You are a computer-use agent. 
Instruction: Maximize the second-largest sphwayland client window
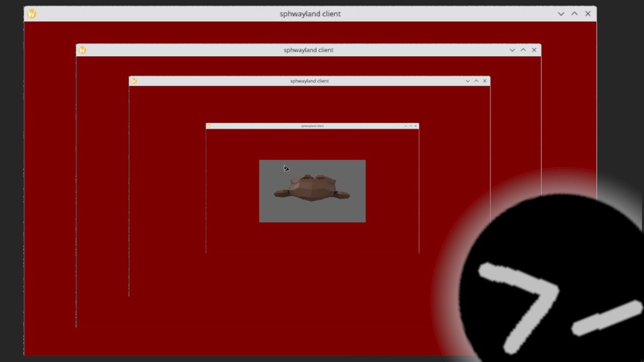point(523,50)
